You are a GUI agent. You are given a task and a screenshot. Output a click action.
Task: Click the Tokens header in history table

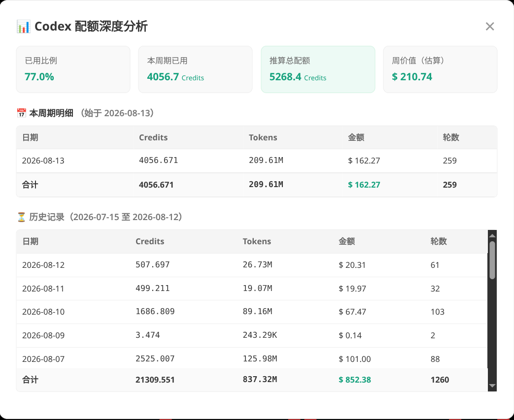coord(257,241)
